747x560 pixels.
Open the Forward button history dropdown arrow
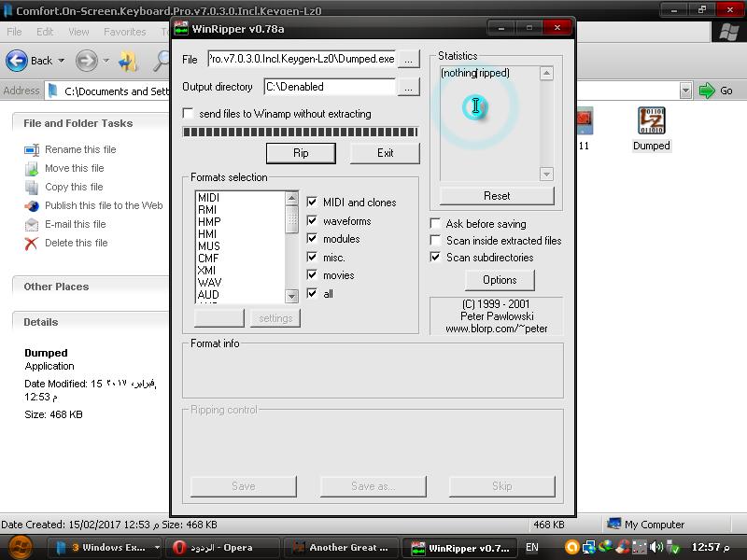(106, 61)
